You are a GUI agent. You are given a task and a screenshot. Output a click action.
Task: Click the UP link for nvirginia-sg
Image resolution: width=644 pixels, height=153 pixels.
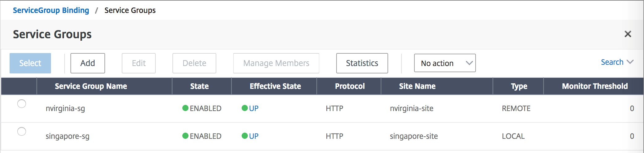point(254,108)
